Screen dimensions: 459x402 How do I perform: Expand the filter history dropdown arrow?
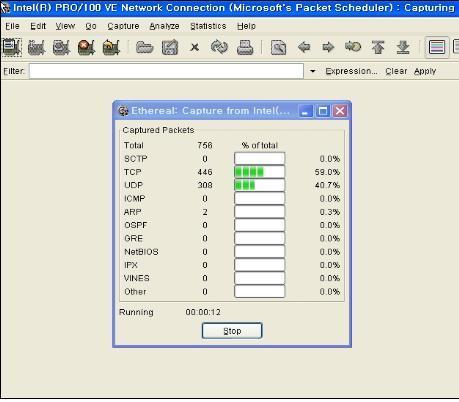coord(312,71)
